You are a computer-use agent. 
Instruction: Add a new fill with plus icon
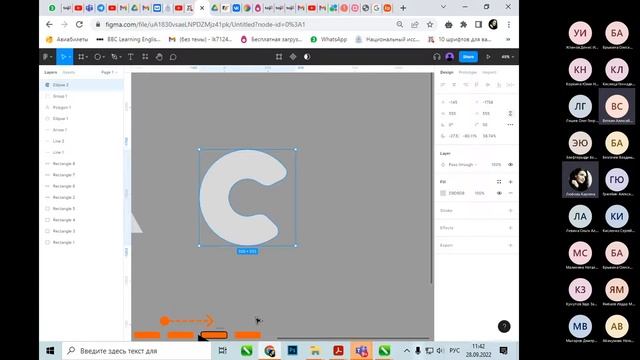tap(510, 182)
